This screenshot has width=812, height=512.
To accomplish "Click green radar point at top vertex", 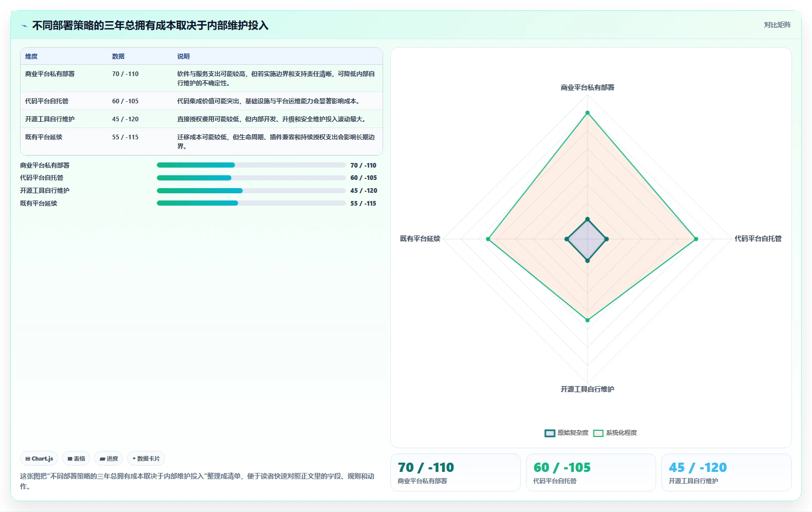I will [x=587, y=113].
